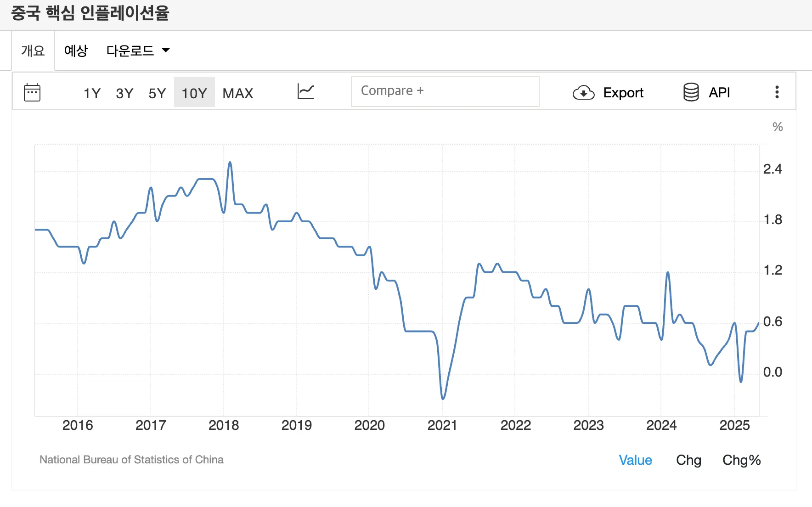Viewport: 812px width, 507px height.
Task: Click the Export cloud download icon
Action: coord(584,93)
